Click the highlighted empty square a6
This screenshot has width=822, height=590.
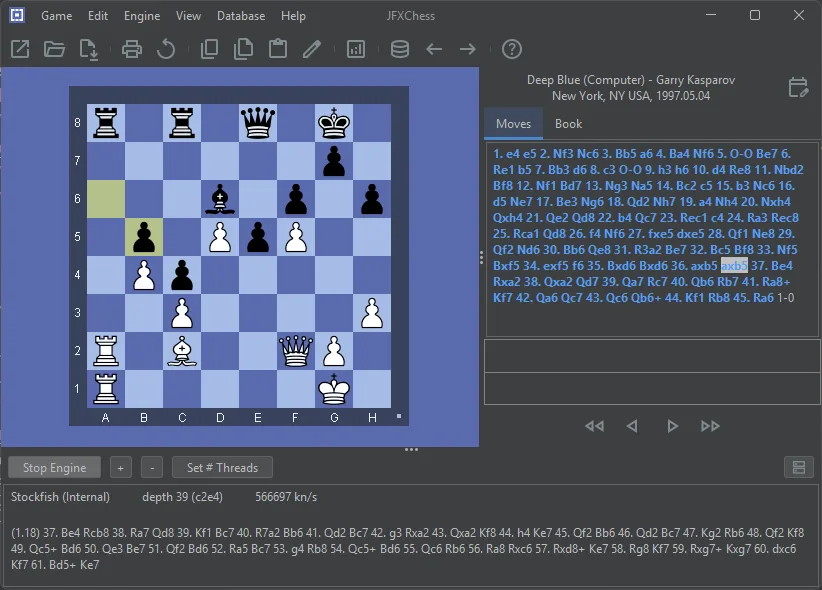coord(106,199)
